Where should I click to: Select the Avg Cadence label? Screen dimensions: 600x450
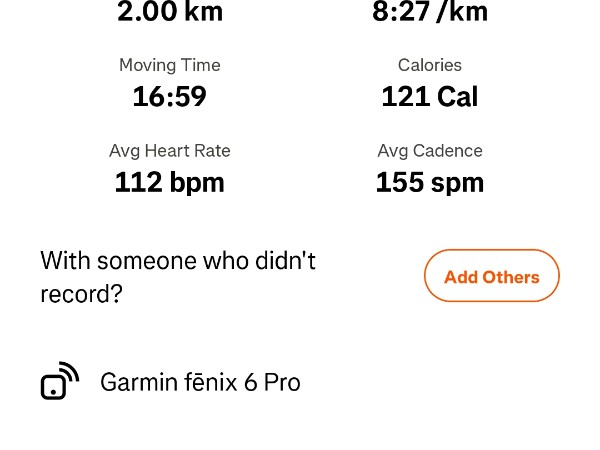[430, 151]
